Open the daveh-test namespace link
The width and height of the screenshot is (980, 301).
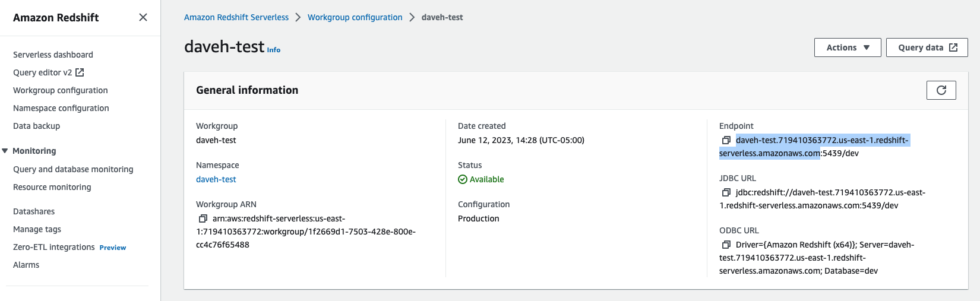tap(216, 179)
